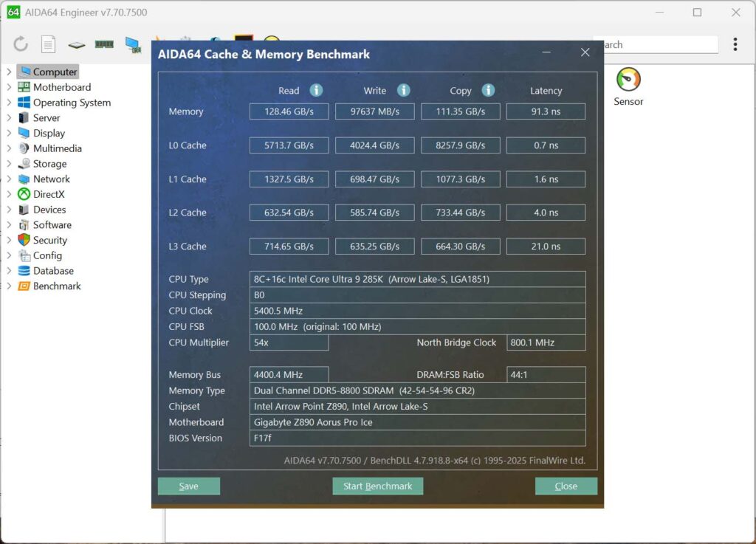This screenshot has width=756, height=544.
Task: Click the info icon beside Write
Action: coord(404,90)
